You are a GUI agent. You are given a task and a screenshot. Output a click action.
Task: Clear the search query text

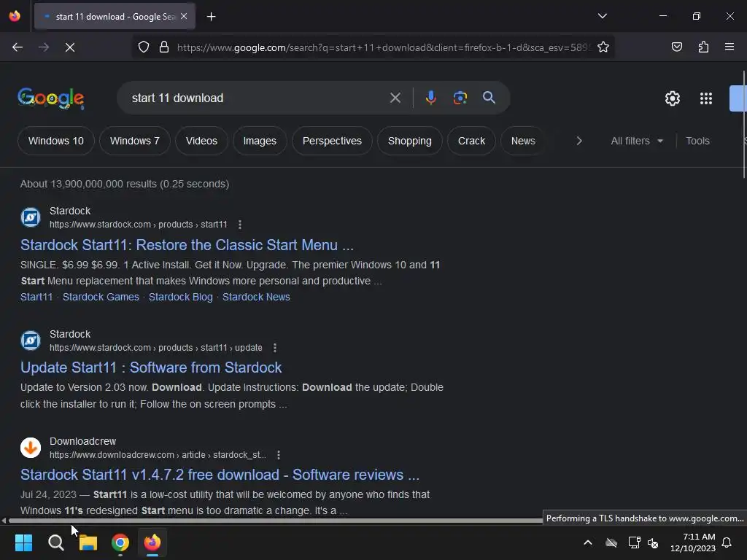395,98
